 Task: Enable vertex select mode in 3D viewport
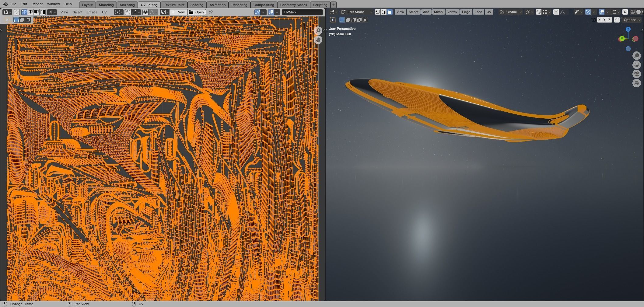378,12
